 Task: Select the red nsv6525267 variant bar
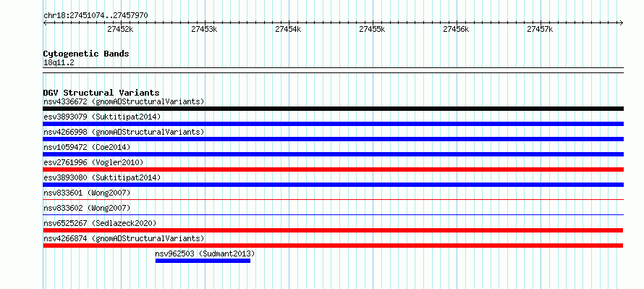tap(333, 230)
